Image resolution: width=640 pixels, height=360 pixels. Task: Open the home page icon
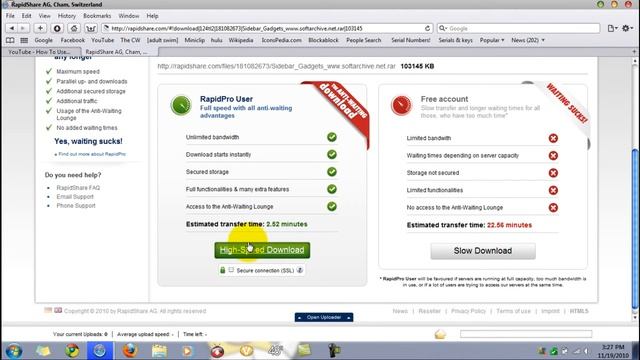73,28
